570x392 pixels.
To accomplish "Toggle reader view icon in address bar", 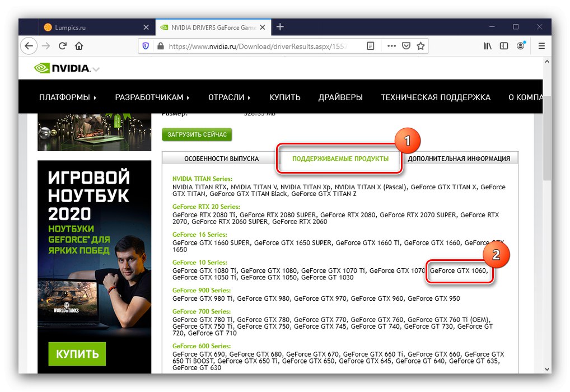I will (371, 46).
